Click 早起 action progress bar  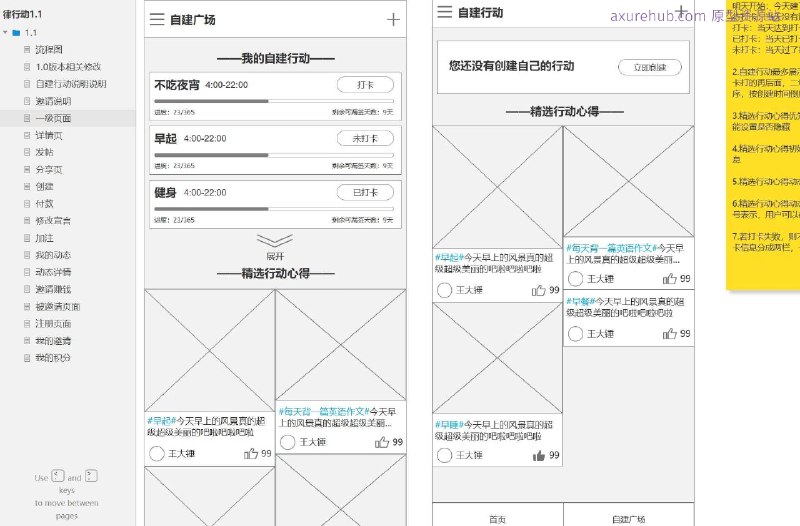point(274,155)
